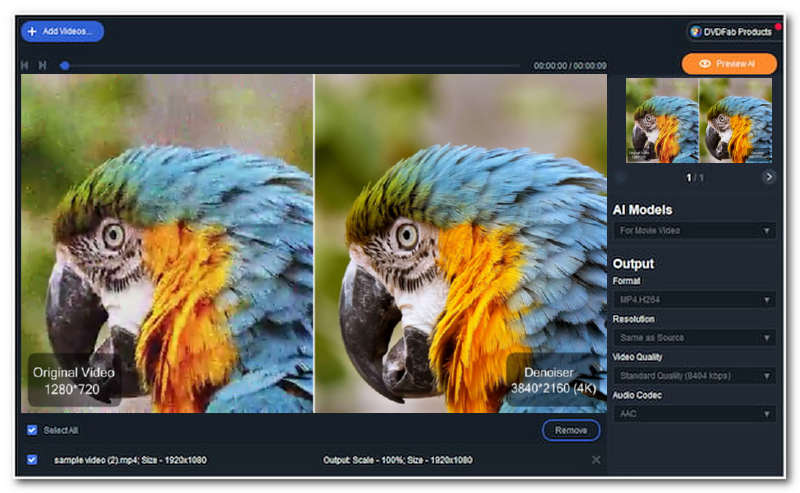Open the Resolution Same as Source dropdown
This screenshot has height=493, width=800.
point(695,338)
